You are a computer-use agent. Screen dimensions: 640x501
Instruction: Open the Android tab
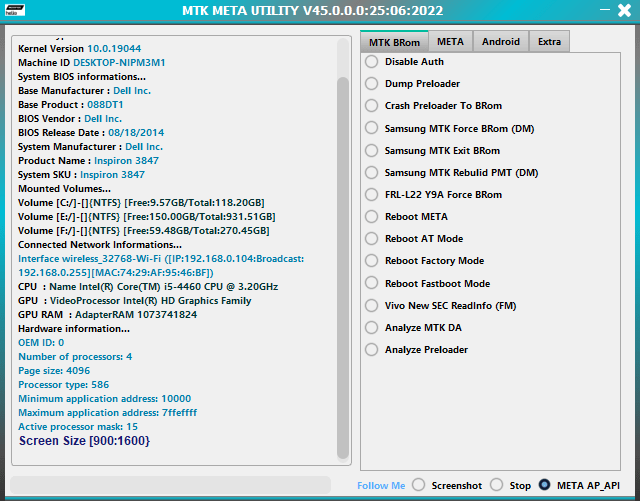pyautogui.click(x=500, y=42)
